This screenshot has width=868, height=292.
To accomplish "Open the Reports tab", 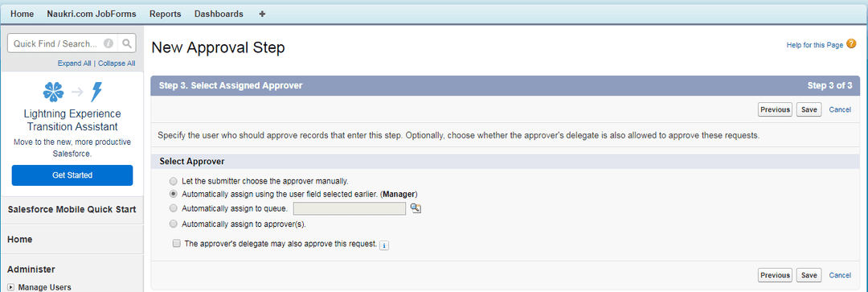I will tap(165, 14).
